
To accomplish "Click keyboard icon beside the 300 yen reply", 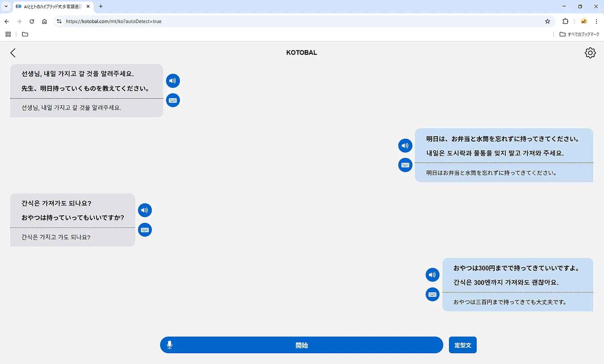I will click(432, 294).
